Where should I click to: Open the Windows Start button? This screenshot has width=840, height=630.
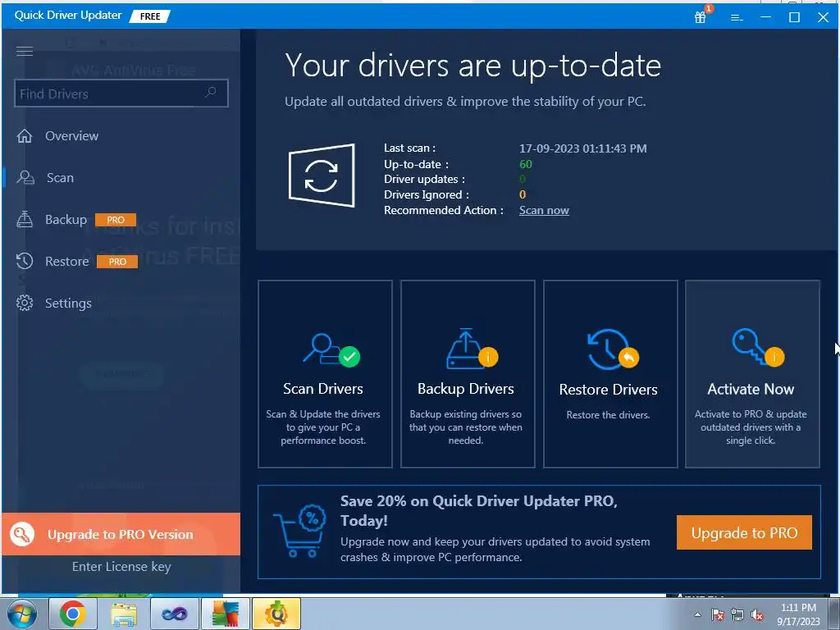tap(22, 614)
